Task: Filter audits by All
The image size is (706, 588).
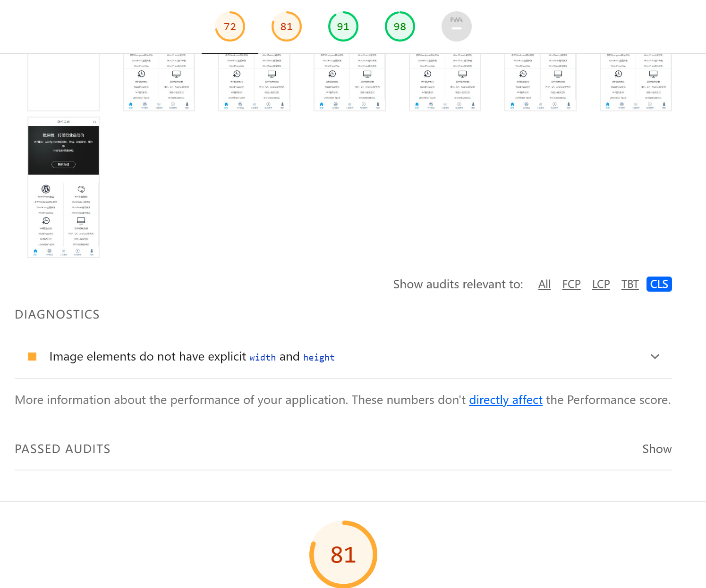Action: 544,284
